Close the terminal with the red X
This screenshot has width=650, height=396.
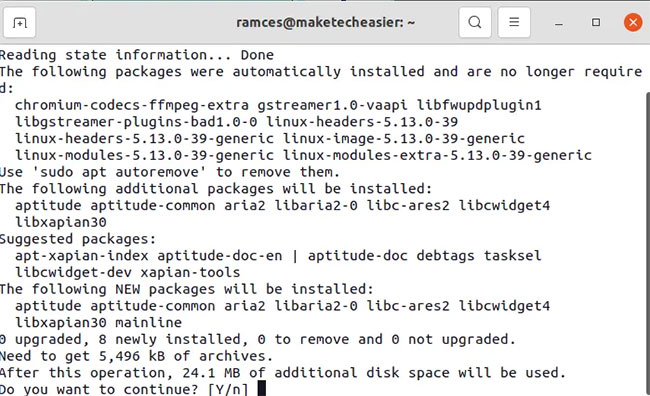633,22
